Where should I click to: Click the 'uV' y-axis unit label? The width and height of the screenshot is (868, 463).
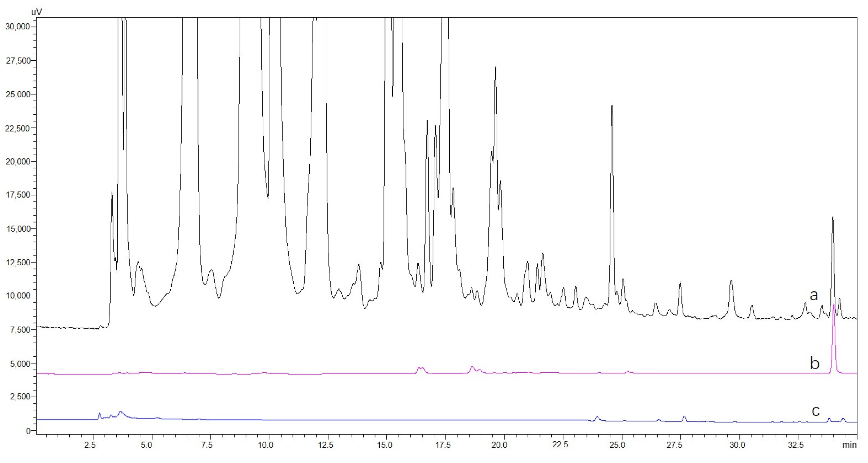pos(37,12)
